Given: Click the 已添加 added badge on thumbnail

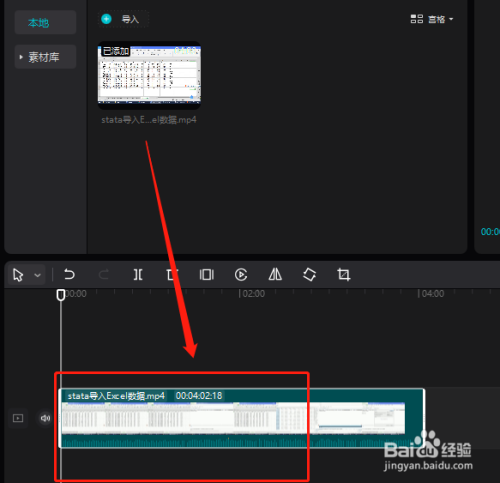Looking at the screenshot, I should click(116, 51).
